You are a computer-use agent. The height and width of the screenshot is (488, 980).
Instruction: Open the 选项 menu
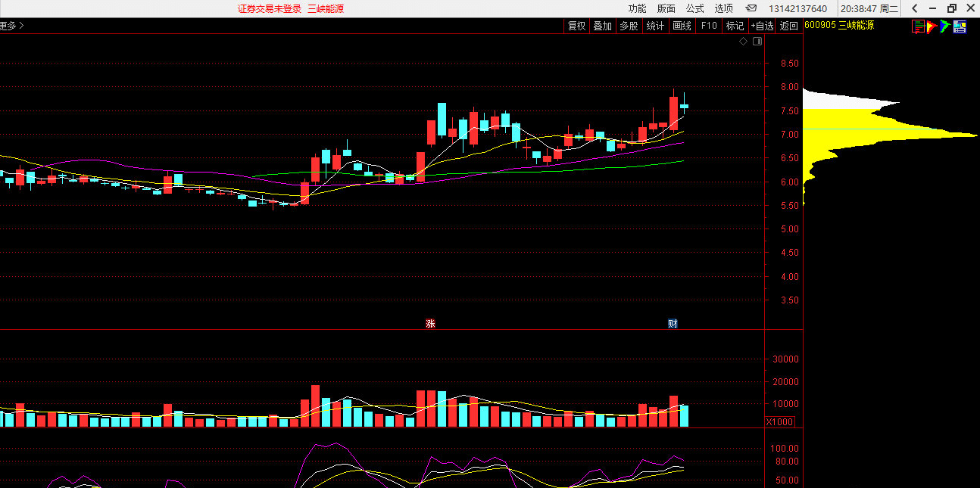click(724, 8)
